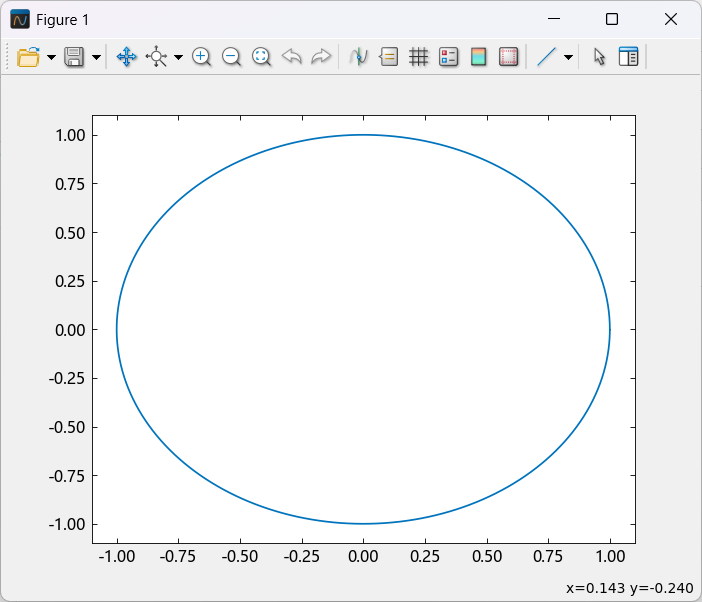
Task: Select the blue line drawing tool
Action: pyautogui.click(x=546, y=57)
